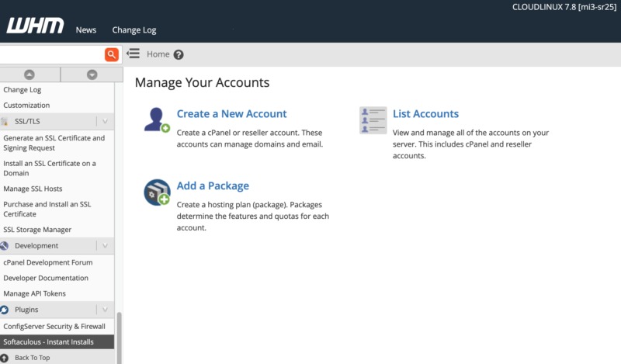Collapse the Plugins sidebar section
The image size is (621, 364).
point(105,310)
